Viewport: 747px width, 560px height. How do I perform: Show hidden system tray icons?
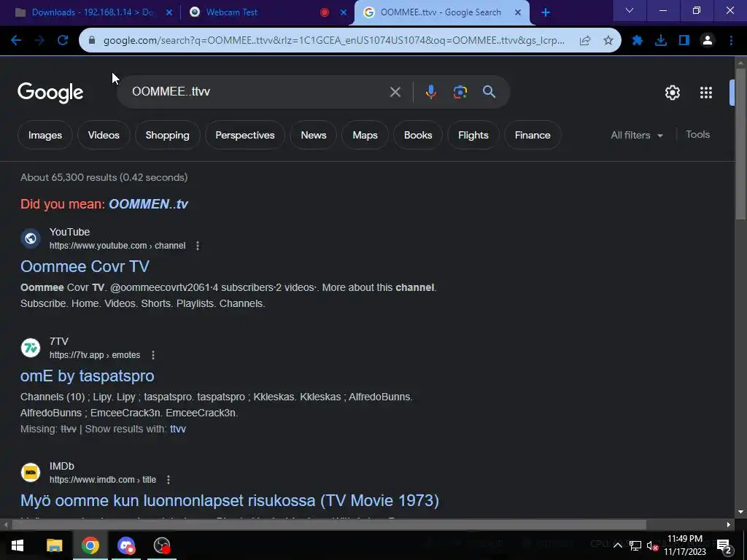[617, 545]
